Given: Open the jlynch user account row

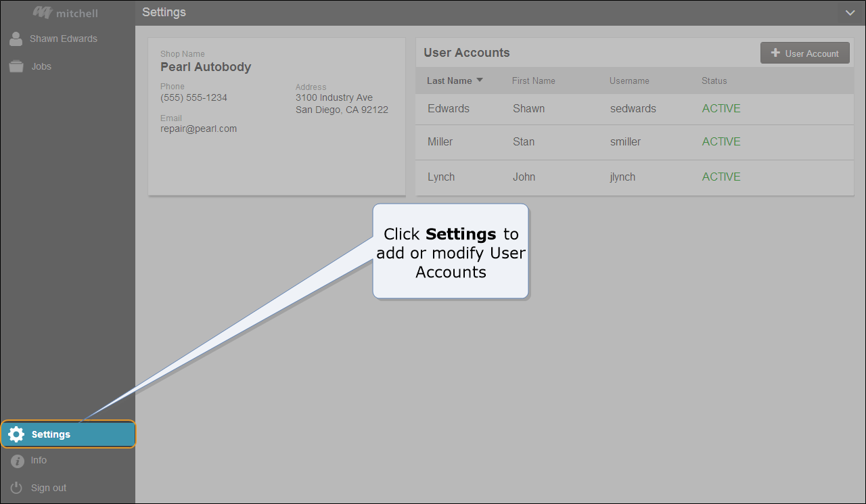Looking at the screenshot, I should (x=622, y=177).
